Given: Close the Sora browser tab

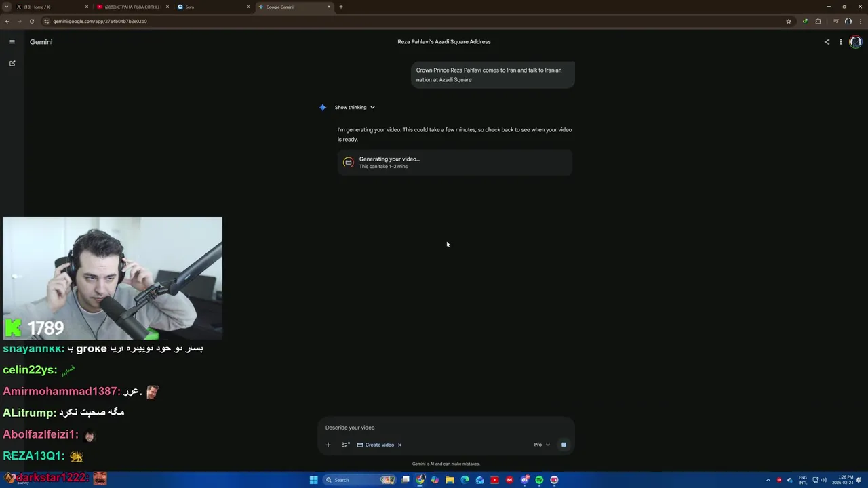Looking at the screenshot, I should coord(248,7).
